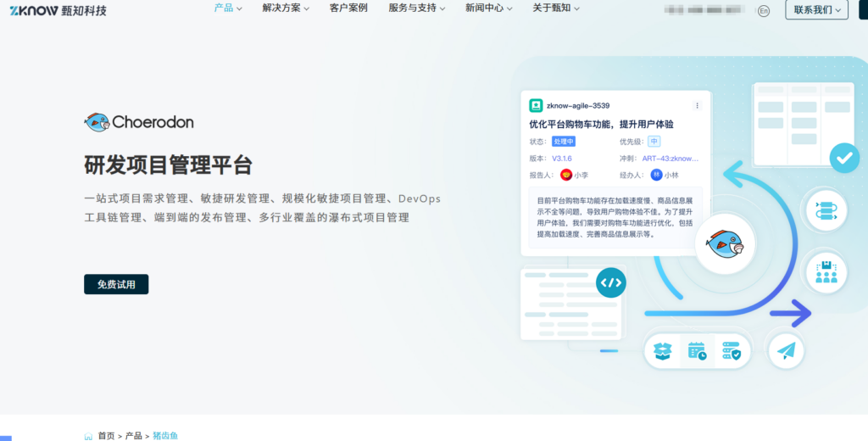868x441 pixels.
Task: Click the 中 priority tag
Action: (654, 142)
